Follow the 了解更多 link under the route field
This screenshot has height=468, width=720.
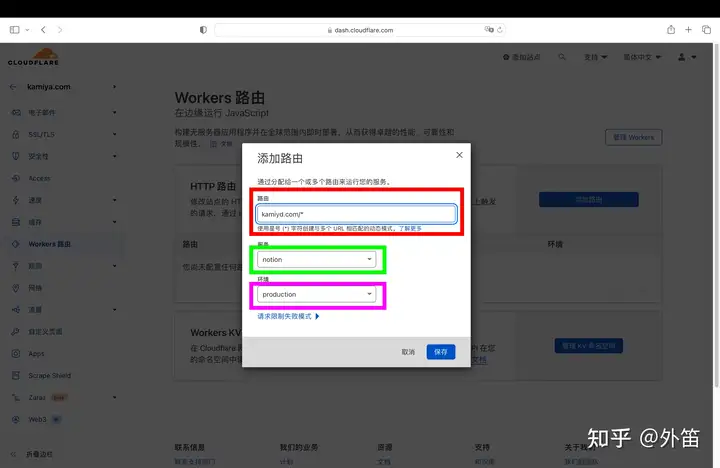tap(410, 228)
